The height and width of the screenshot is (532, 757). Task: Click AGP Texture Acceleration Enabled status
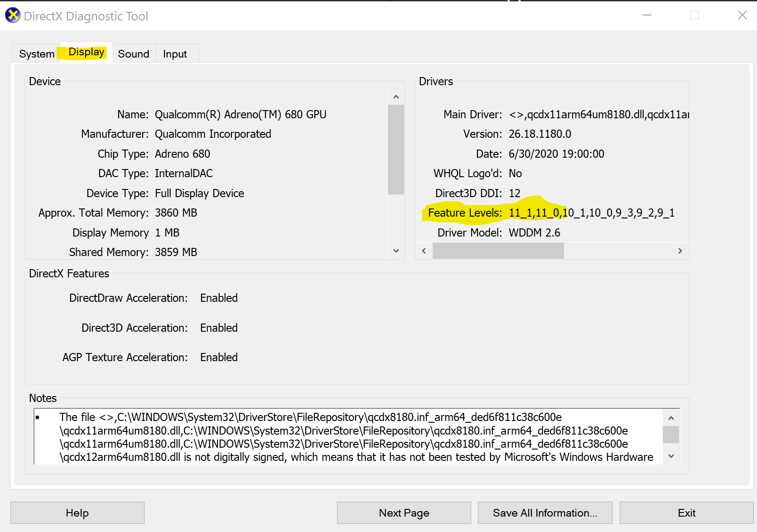219,358
